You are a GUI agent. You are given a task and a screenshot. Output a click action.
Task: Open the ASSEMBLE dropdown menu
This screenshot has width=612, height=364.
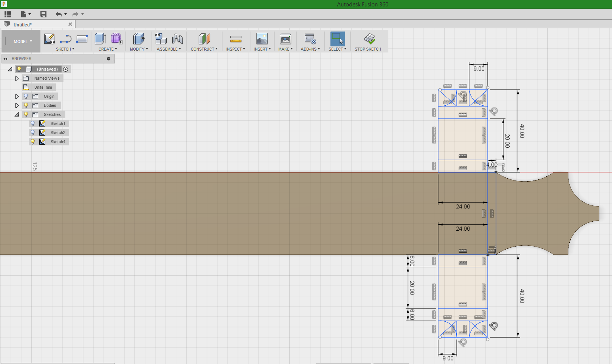coord(169,49)
